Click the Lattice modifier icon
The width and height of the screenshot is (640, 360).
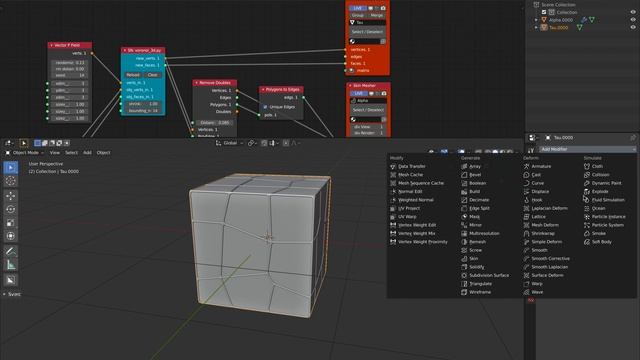tap(527, 217)
